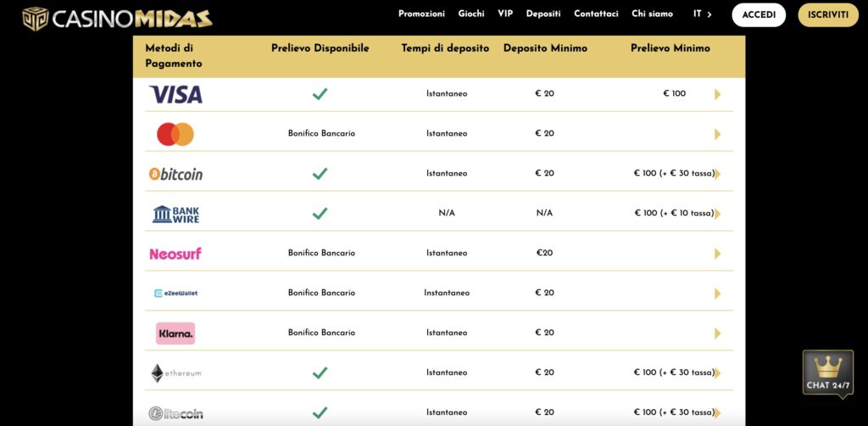Viewport: 868px width, 426px height.
Task: Expand the VISA row arrow
Action: pyautogui.click(x=717, y=94)
